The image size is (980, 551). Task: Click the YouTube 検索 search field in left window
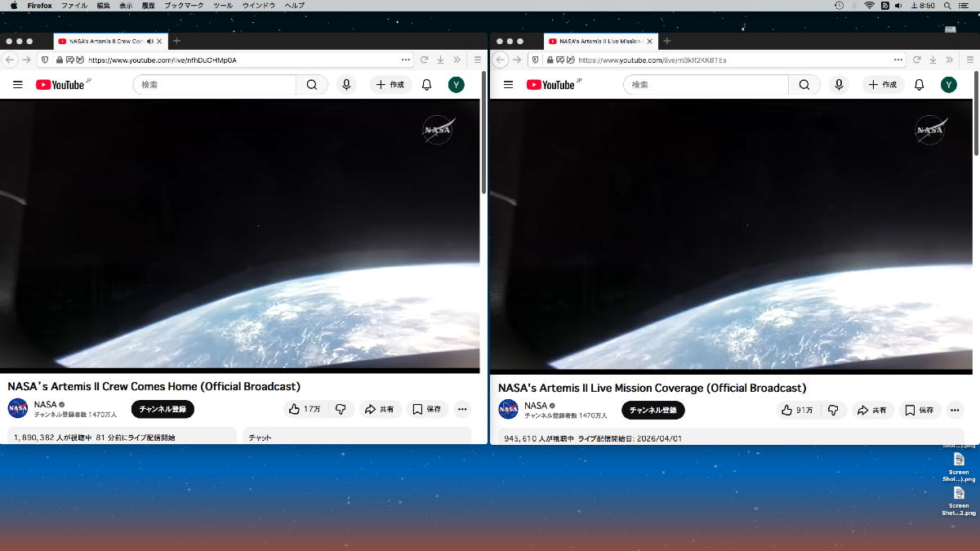coord(214,85)
